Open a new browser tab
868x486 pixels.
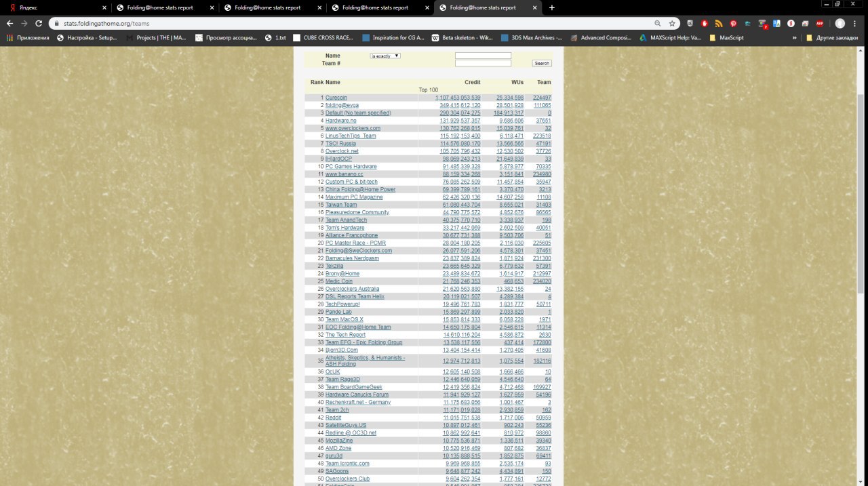coord(551,7)
